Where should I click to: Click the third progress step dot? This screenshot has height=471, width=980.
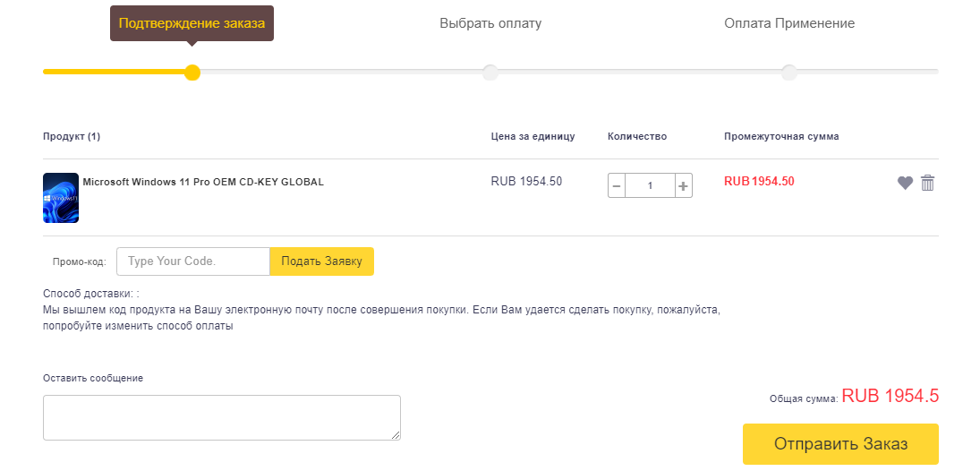(x=788, y=73)
